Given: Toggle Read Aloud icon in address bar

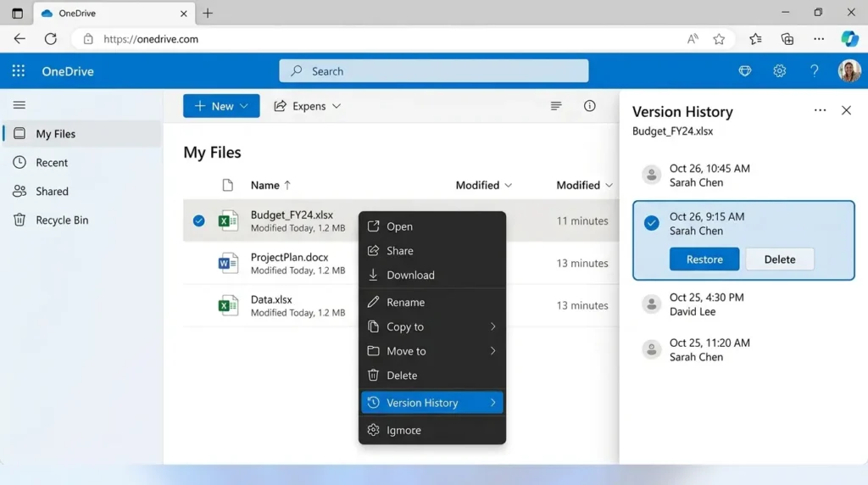Looking at the screenshot, I should pos(693,39).
